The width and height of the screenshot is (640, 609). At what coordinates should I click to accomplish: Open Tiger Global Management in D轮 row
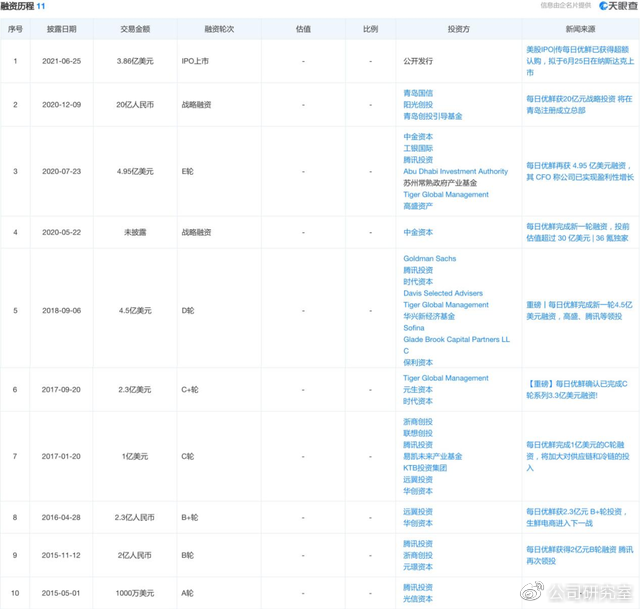point(446,304)
